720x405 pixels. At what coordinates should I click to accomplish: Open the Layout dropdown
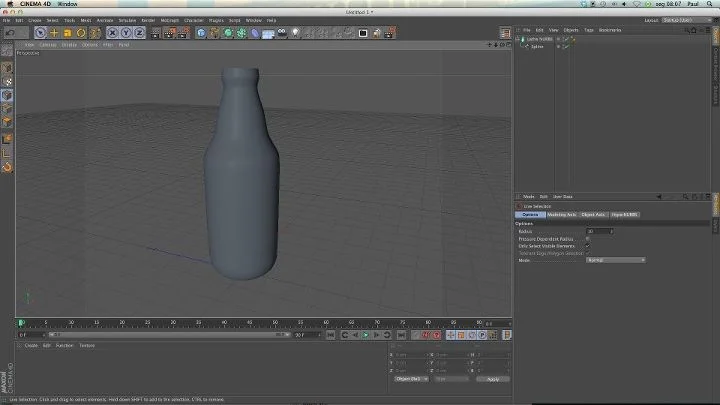(686, 21)
